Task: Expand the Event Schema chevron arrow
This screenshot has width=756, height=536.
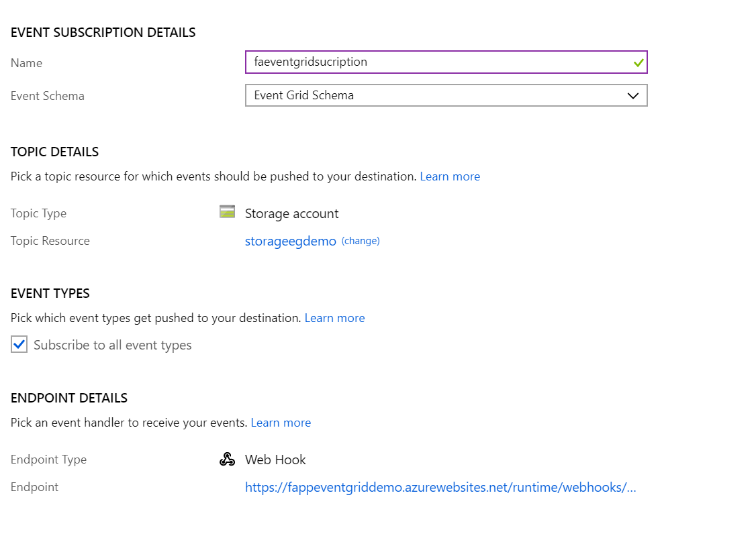Action: pos(632,96)
